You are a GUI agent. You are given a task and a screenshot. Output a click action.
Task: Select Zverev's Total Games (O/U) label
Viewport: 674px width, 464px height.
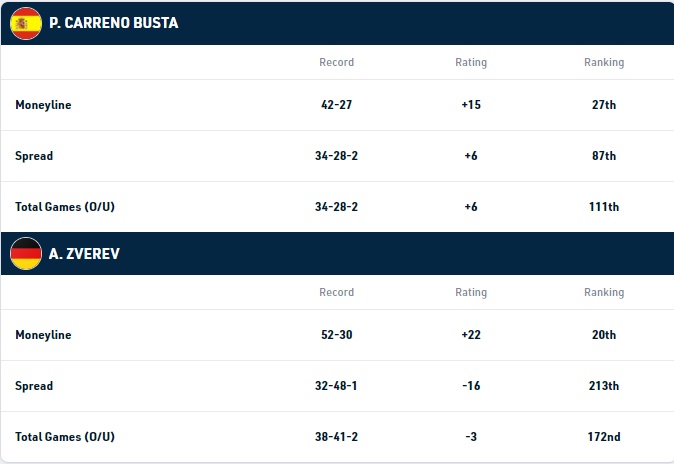[x=65, y=437]
